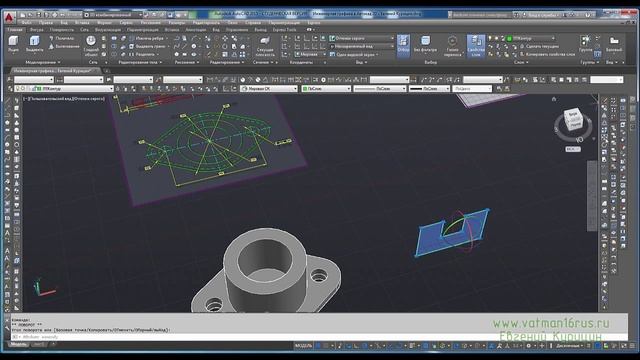This screenshot has width=640, height=360.
Task: Toggle layer lock in ribbon layer list
Action: [503, 38]
